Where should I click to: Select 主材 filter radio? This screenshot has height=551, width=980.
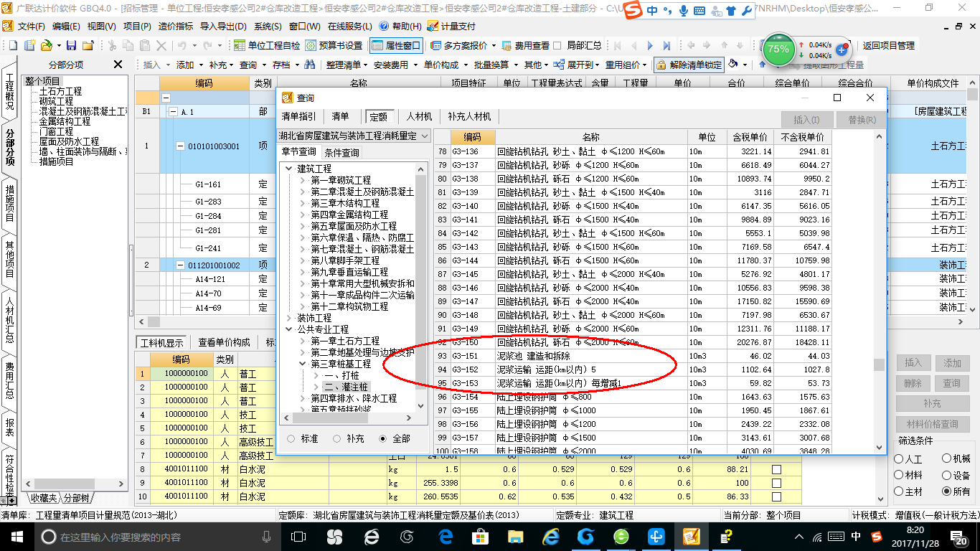point(899,491)
